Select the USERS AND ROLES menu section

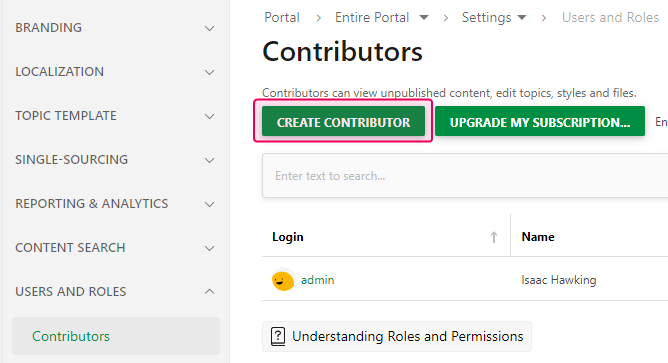coord(116,291)
